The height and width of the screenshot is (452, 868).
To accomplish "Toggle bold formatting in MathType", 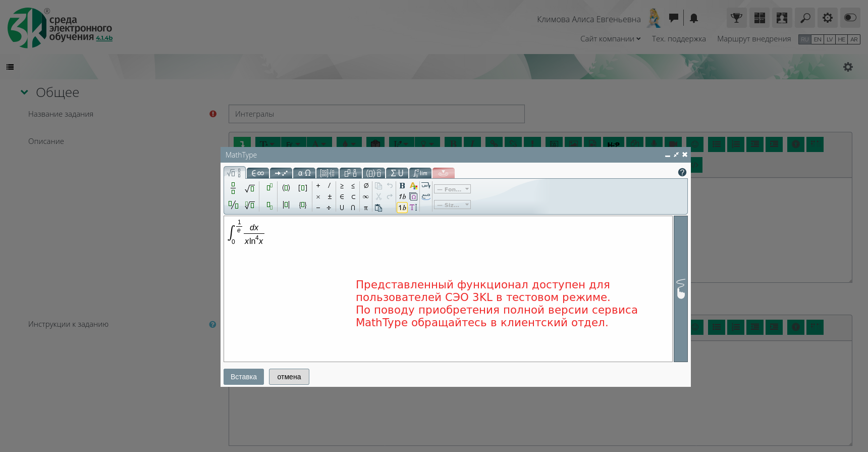I will coord(402,186).
